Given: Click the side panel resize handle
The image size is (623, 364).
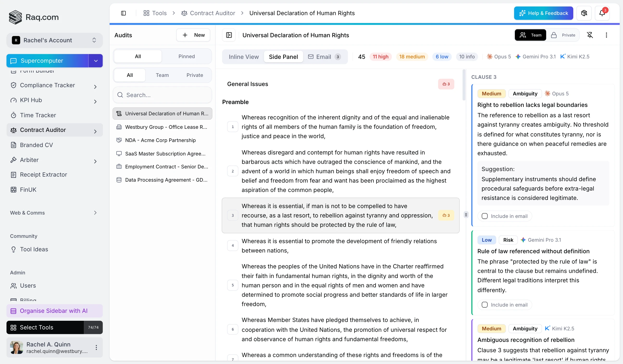Looking at the screenshot, I should [x=466, y=215].
